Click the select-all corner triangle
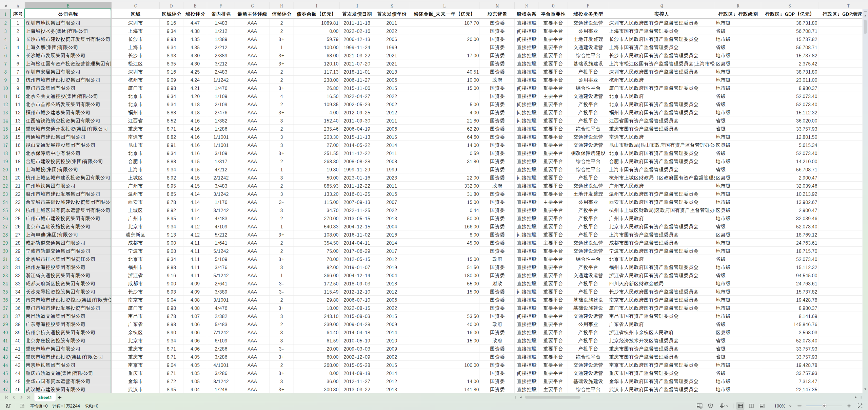The image size is (868, 410). [5, 5]
